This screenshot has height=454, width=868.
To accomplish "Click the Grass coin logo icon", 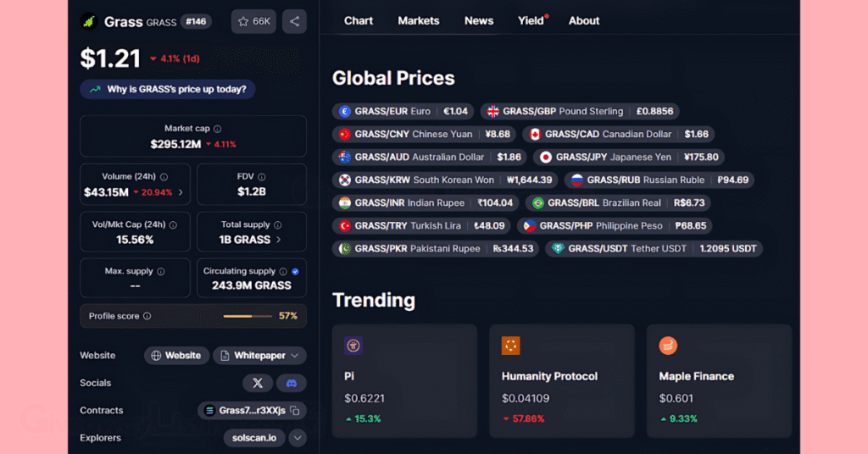I will (x=88, y=21).
